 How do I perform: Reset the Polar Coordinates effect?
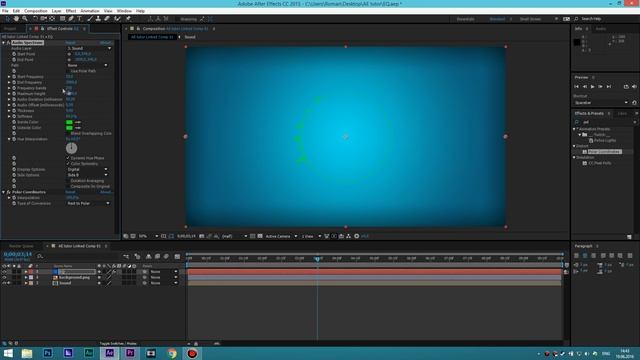coord(70,192)
